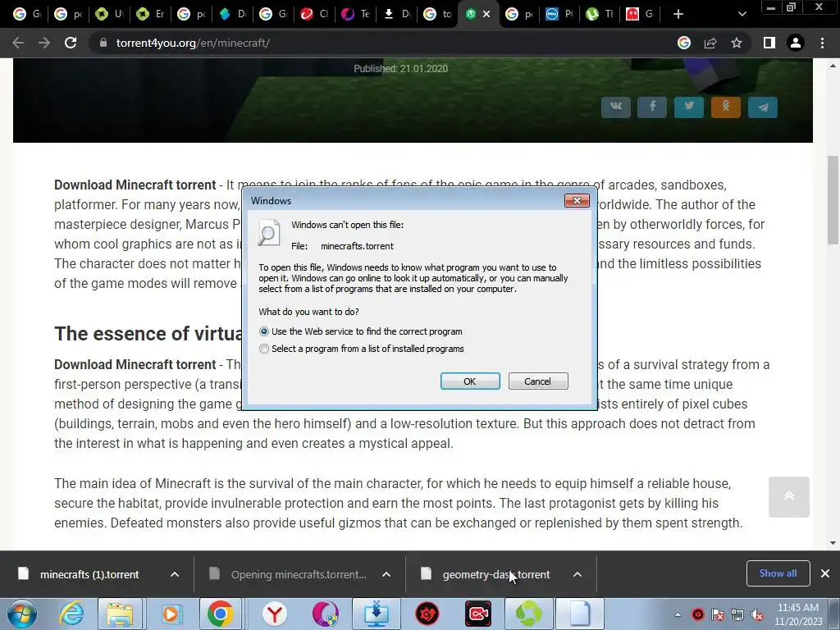840x630 pixels.
Task: Click the taskbar clock showing 11:45 AM
Action: click(x=797, y=614)
